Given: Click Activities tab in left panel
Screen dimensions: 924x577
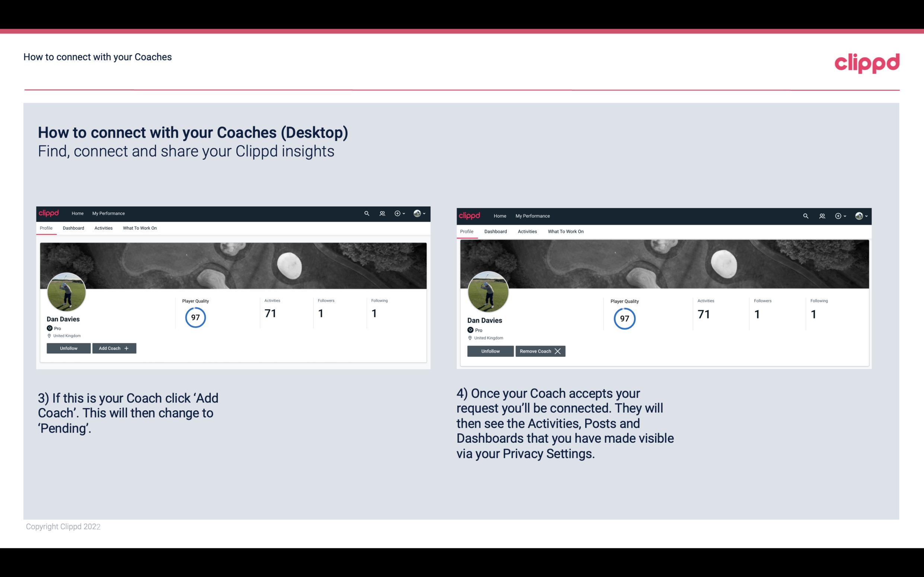Looking at the screenshot, I should (x=103, y=228).
